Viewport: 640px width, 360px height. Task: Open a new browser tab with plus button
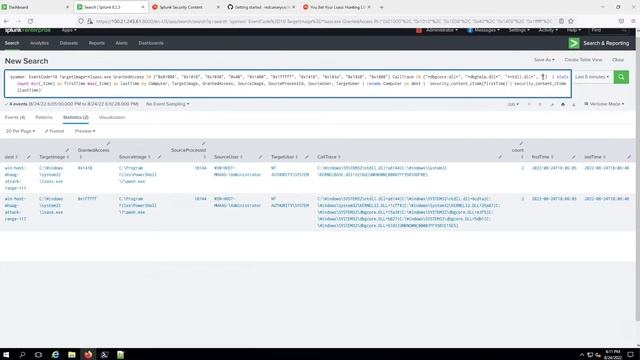pyautogui.click(x=382, y=7)
